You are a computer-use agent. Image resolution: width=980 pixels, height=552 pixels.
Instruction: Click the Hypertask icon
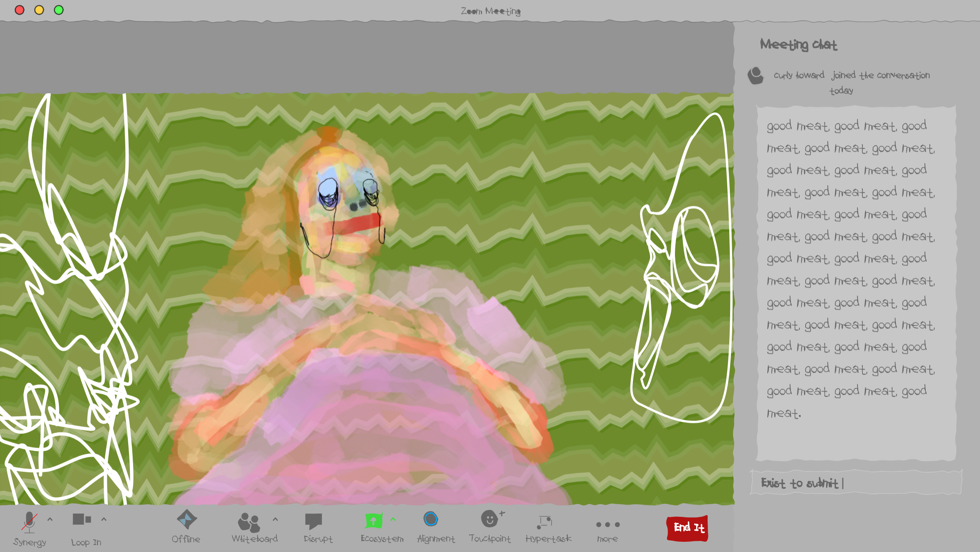point(545,521)
